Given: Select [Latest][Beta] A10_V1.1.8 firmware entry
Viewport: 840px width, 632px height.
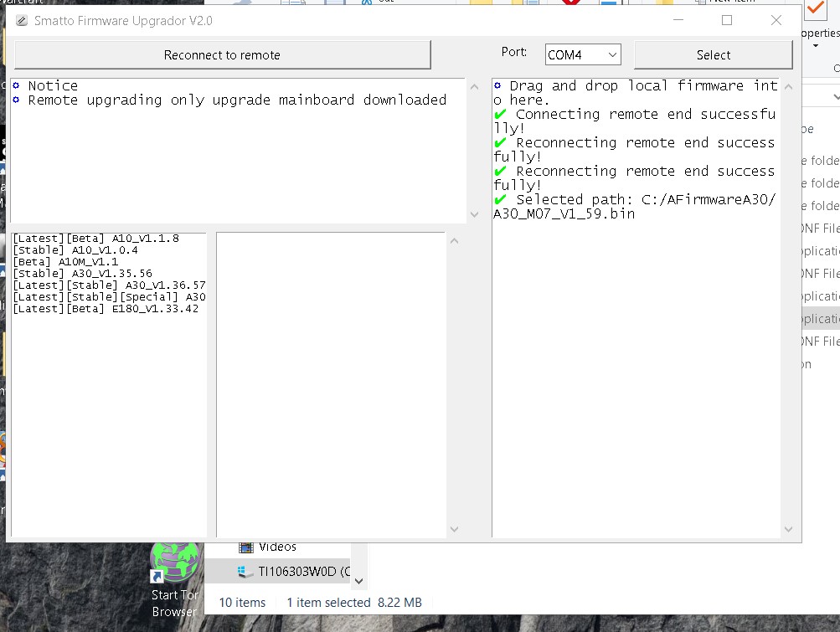Looking at the screenshot, I should [x=95, y=239].
